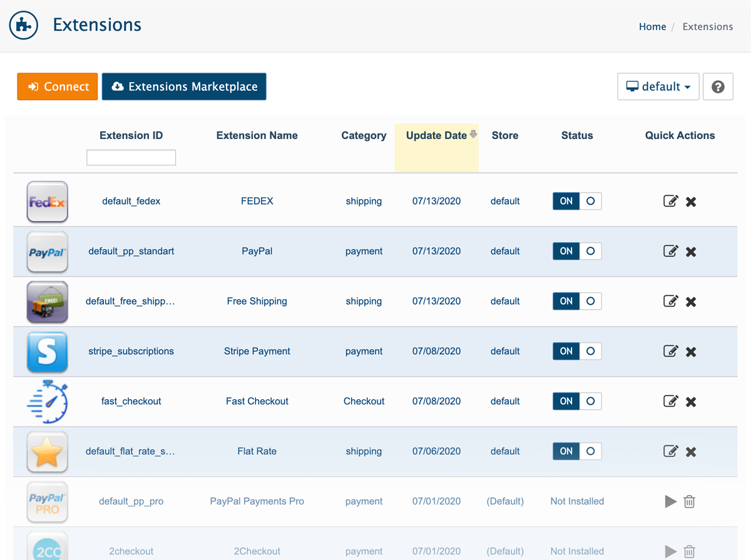Sort by Store column header
This screenshot has height=560, width=751.
point(505,135)
